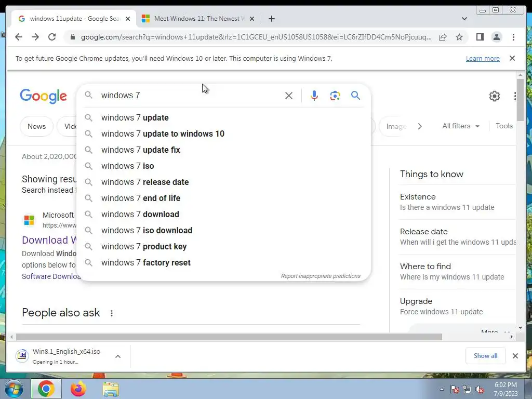Choose suggestion windows 7 factory reset
Screen dimensions: 532x399
click(224, 262)
